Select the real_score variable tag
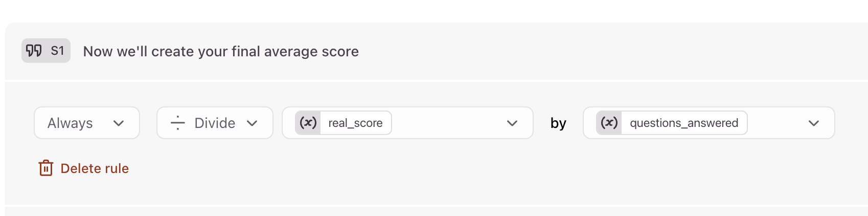Screen dimensions: 868x216 [x=344, y=123]
